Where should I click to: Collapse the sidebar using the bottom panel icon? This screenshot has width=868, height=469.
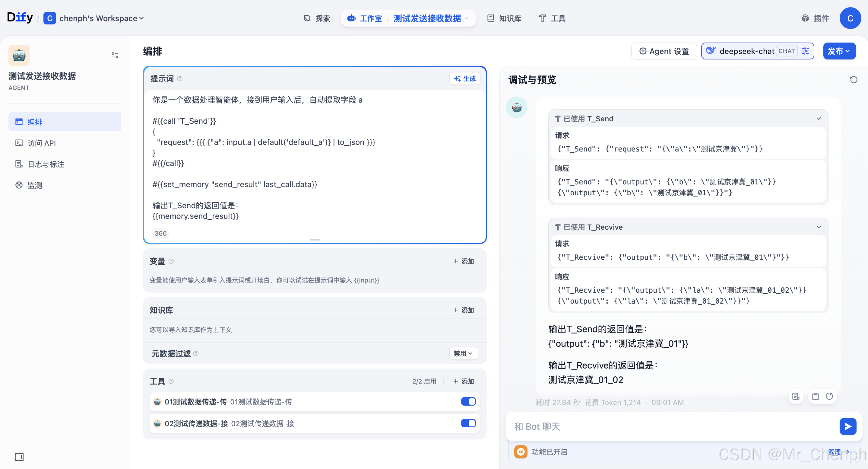[19, 457]
